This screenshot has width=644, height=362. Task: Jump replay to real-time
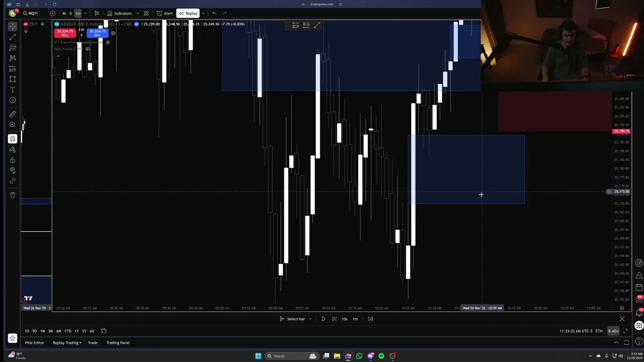(370, 319)
